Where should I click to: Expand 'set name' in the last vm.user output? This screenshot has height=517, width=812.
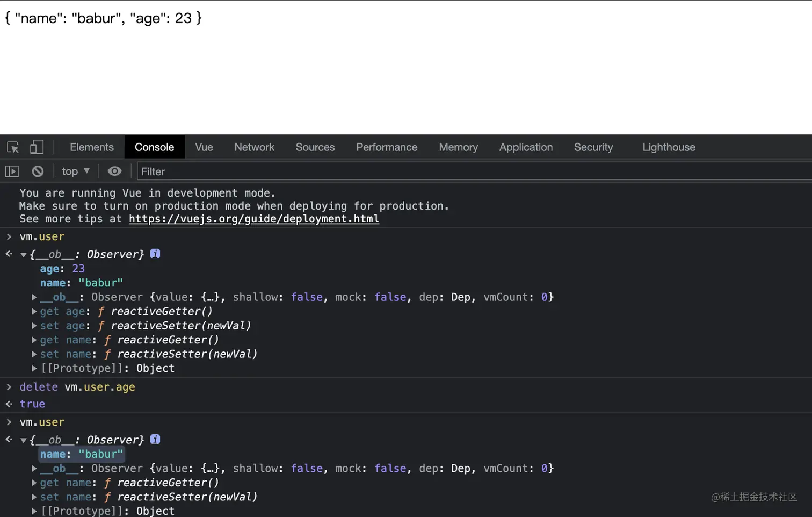pos(34,497)
